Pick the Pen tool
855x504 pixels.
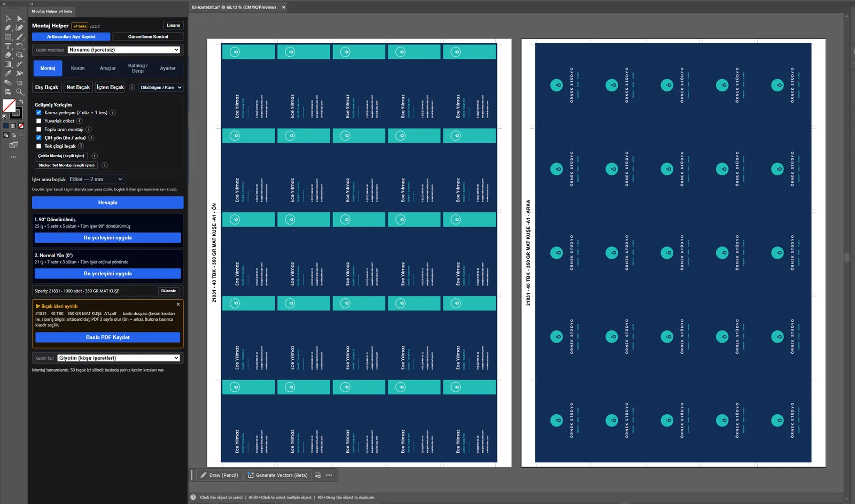point(8,28)
